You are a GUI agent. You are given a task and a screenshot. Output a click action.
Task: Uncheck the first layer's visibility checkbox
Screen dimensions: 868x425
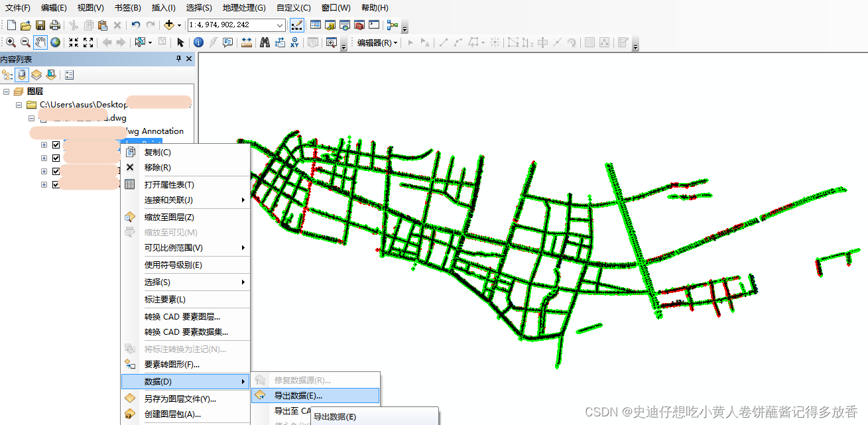(x=56, y=145)
